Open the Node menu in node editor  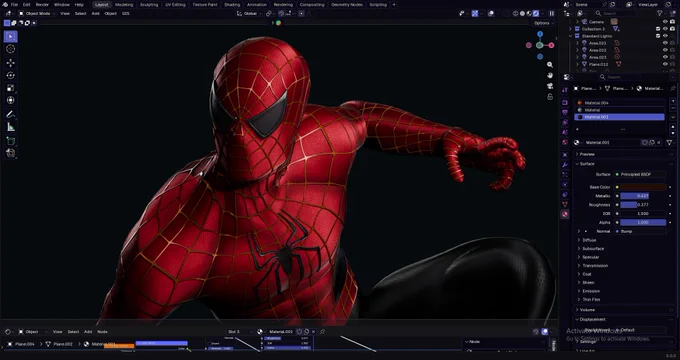(102, 332)
